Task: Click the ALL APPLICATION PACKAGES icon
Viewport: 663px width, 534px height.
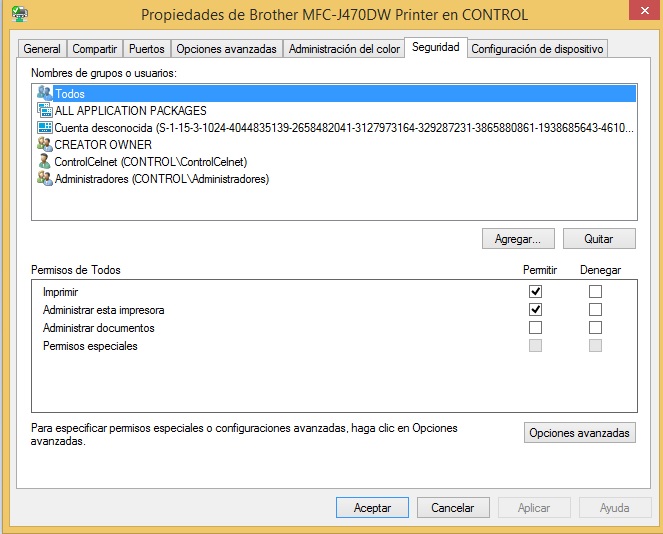Action: 44,110
